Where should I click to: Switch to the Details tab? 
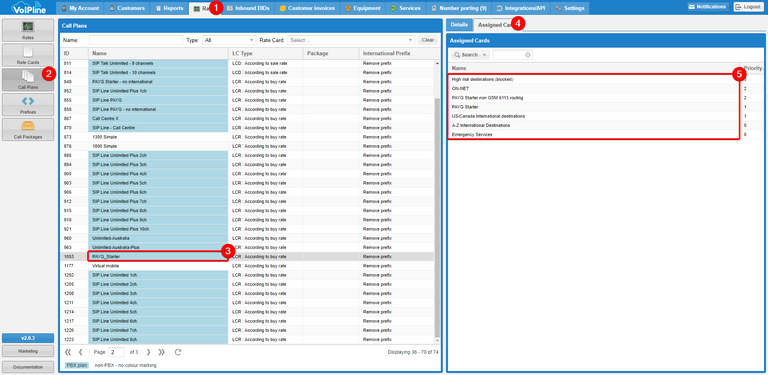click(459, 24)
